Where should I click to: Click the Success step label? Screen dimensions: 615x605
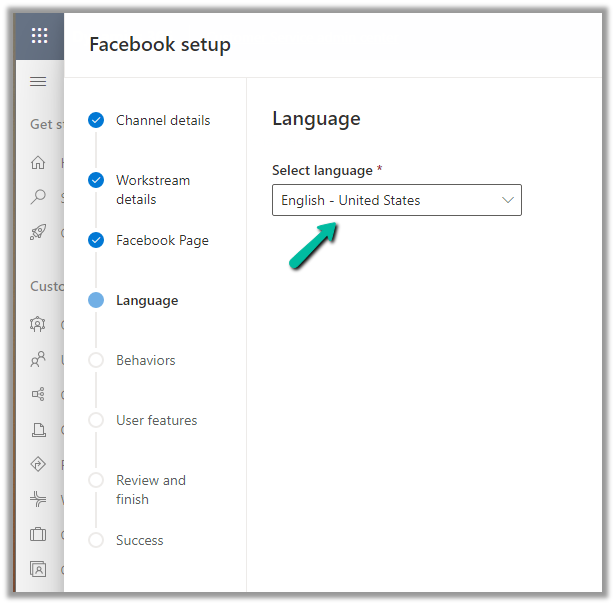[139, 540]
